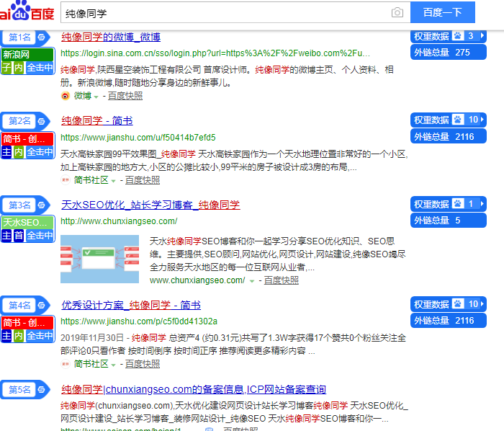Click the Jianshu icon in fourth result
Screen dimensions: 504x431
click(x=66, y=364)
